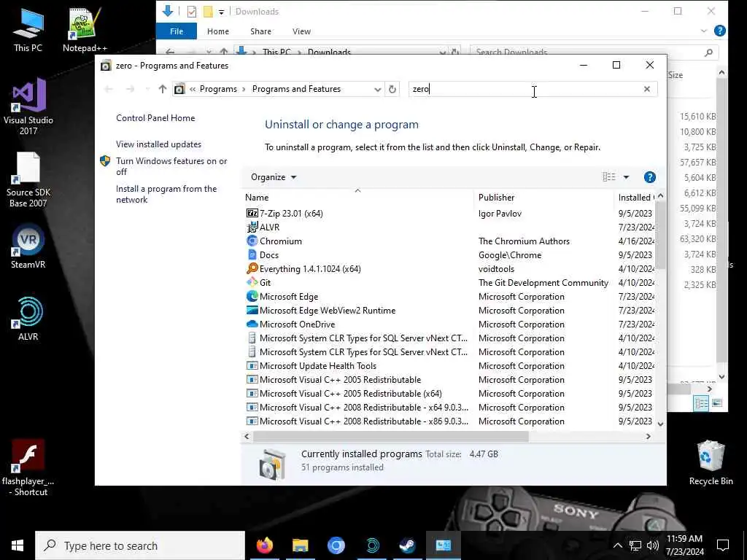Select Source SDK Base 2007 shortcut
This screenshot has width=747, height=560.
coord(28,180)
